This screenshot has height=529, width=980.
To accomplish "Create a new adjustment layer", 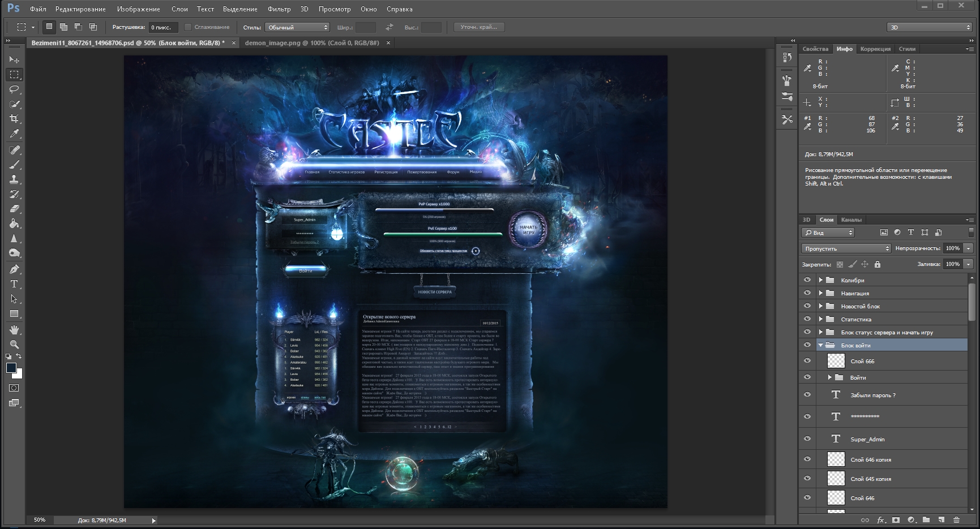I will (x=911, y=520).
